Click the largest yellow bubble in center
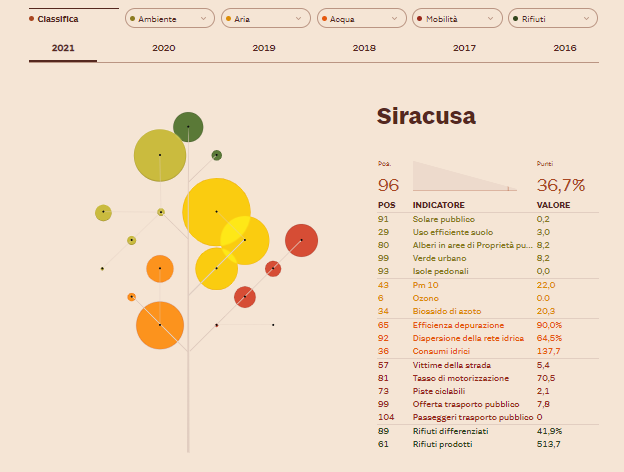 click(x=216, y=211)
